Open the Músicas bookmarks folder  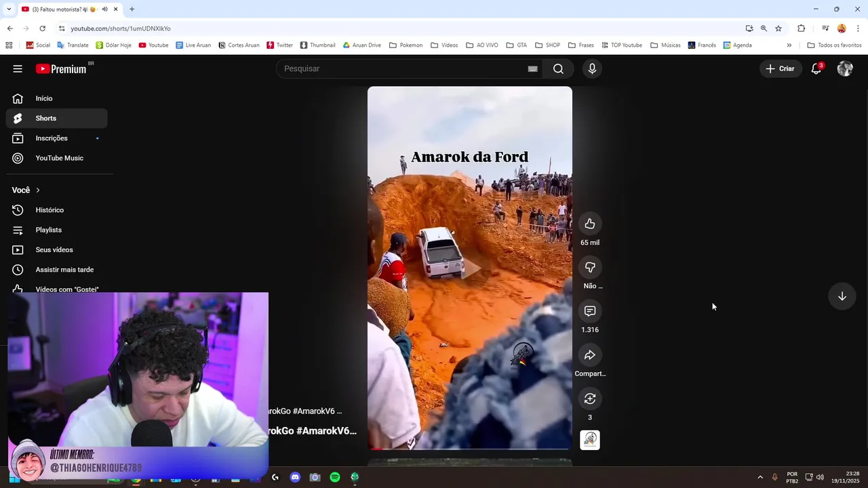coord(665,45)
